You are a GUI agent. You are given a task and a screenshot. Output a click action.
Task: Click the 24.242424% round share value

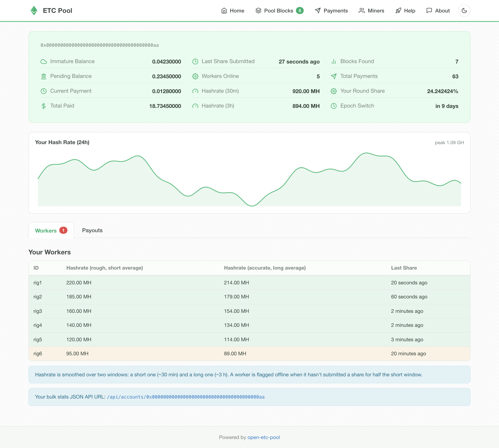click(443, 91)
